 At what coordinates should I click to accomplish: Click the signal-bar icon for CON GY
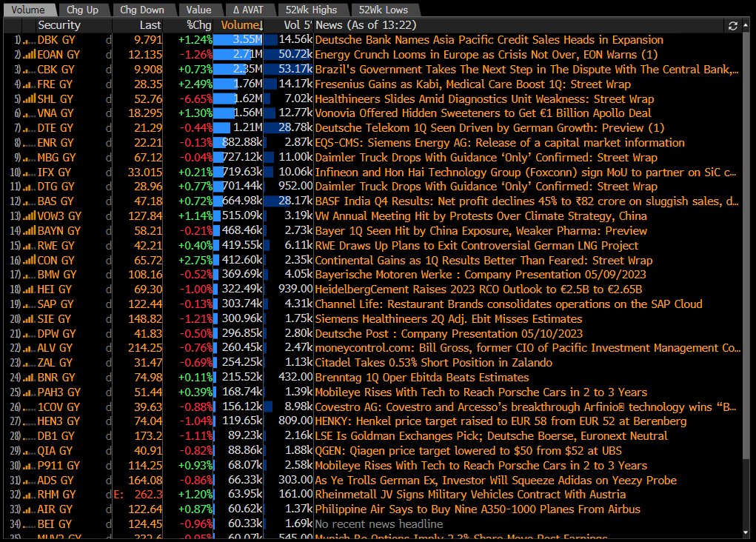(30, 261)
